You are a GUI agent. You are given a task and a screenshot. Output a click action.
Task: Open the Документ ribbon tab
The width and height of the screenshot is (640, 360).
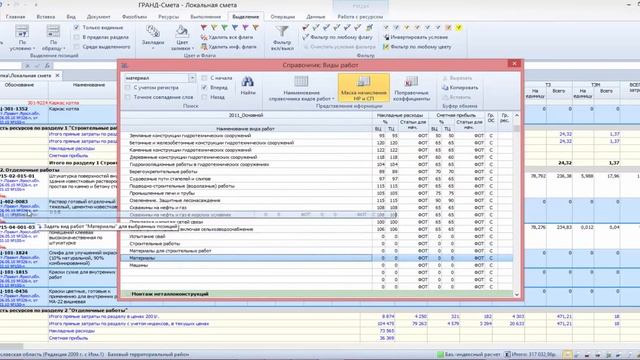tap(98, 17)
